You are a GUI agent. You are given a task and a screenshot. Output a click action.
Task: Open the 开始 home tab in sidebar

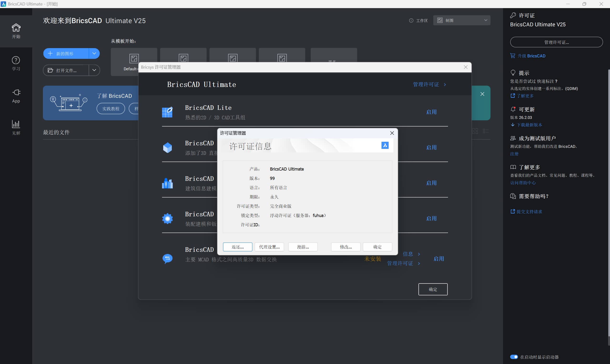[x=16, y=31]
